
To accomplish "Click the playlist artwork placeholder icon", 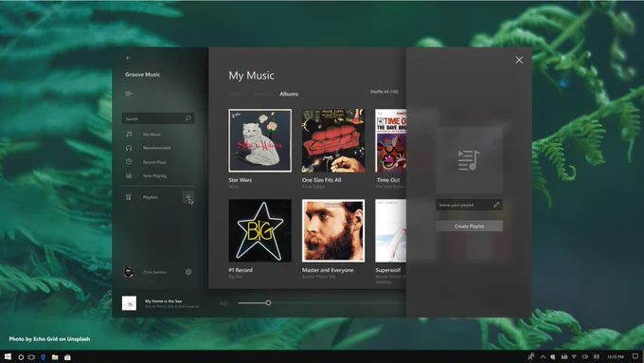I will click(x=469, y=160).
